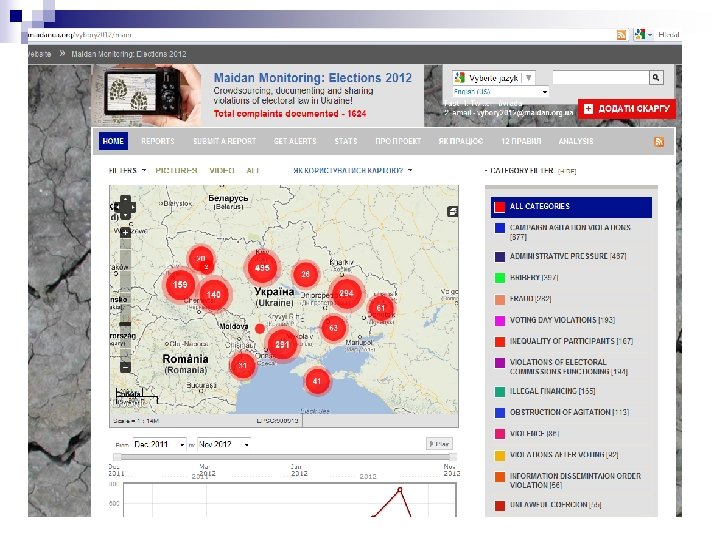The image size is (720, 540).
Task: Filter by Illegal Financing category
Action: (545, 391)
